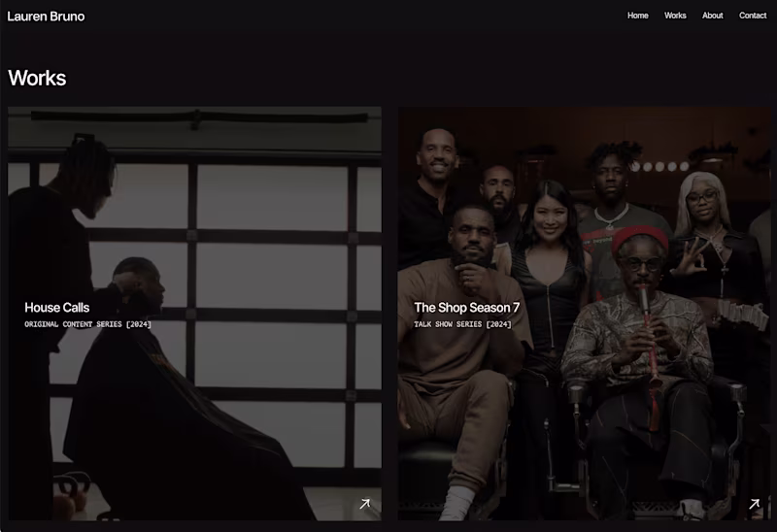Click the TALK SHOW SERIES [2024] caption
The image size is (777, 532).
point(462,324)
